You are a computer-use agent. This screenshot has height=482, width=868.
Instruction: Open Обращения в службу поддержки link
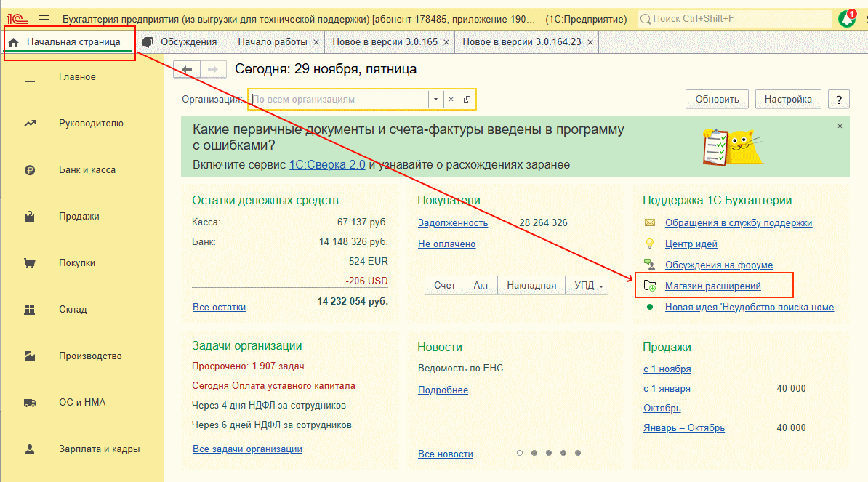739,223
